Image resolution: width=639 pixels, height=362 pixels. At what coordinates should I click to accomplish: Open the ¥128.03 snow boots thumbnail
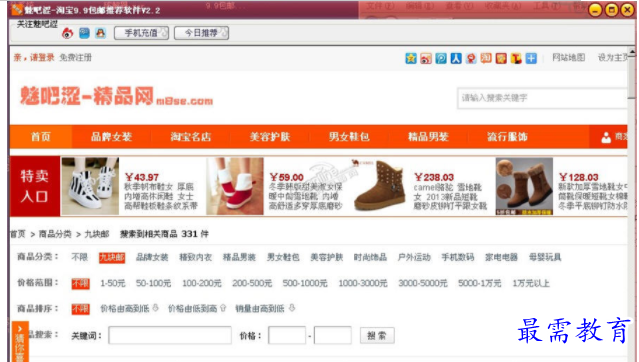coord(524,186)
